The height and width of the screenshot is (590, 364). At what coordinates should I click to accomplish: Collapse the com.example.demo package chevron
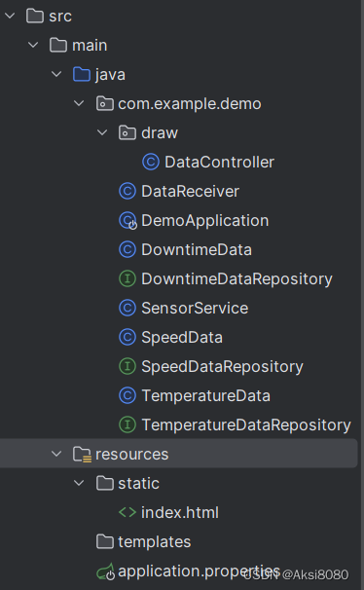[x=79, y=103]
